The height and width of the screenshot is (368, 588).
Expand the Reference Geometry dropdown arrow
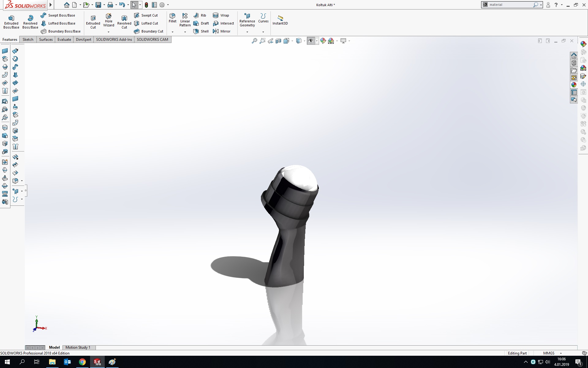[247, 32]
